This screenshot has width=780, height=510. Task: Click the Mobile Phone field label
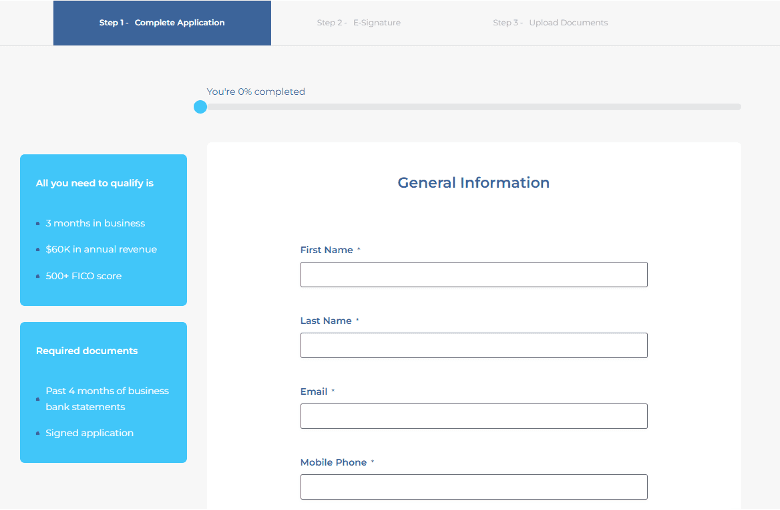pyautogui.click(x=333, y=463)
